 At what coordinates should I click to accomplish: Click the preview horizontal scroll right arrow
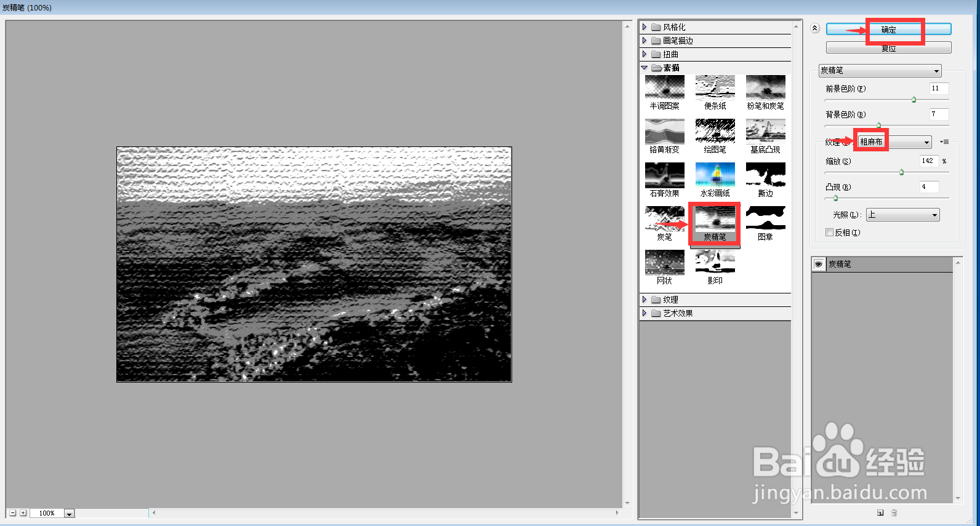tap(617, 512)
